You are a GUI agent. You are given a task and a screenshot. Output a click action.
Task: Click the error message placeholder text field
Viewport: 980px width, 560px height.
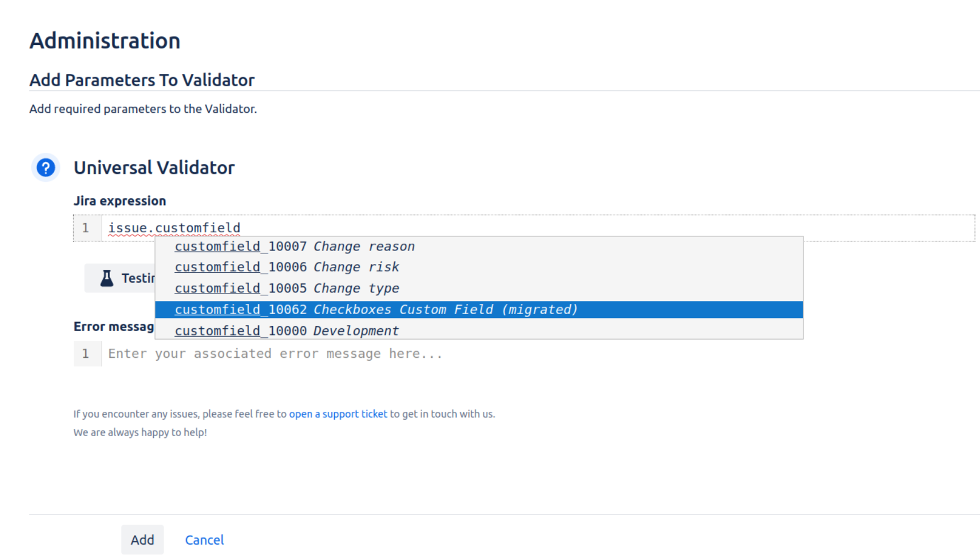tap(275, 353)
